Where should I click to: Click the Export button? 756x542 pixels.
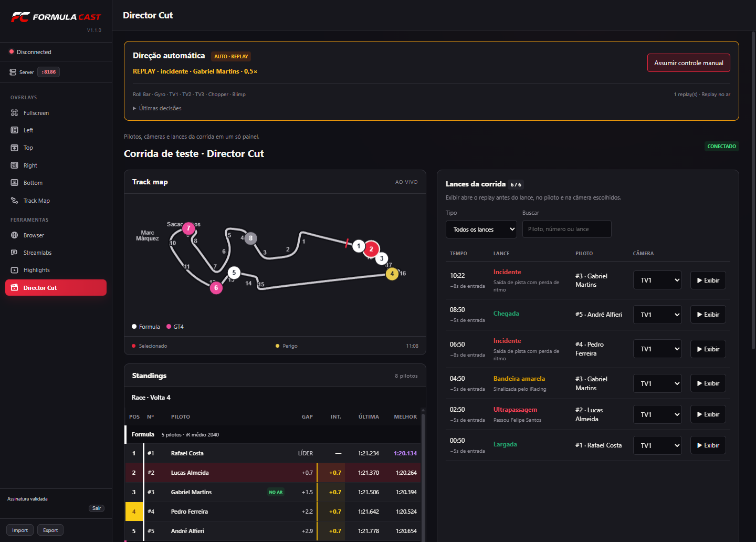[50, 530]
